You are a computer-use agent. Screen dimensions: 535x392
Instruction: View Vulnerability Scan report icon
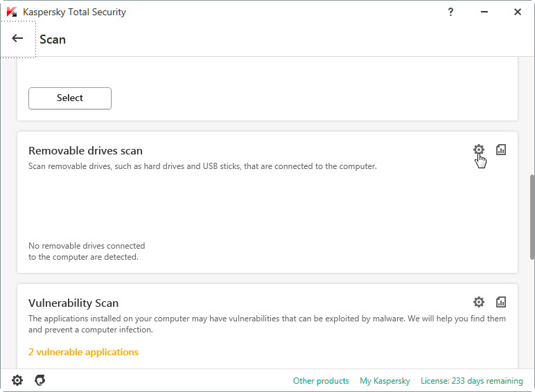(500, 302)
